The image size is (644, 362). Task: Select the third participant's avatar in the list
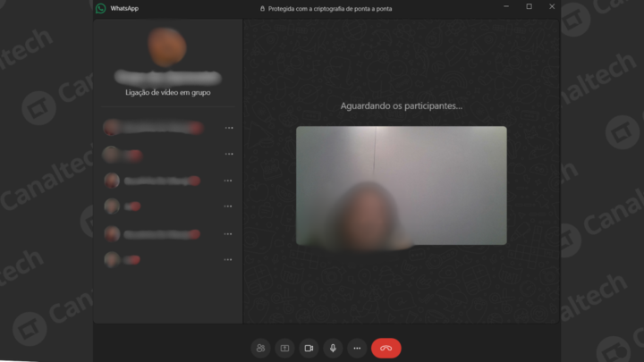coord(112,181)
